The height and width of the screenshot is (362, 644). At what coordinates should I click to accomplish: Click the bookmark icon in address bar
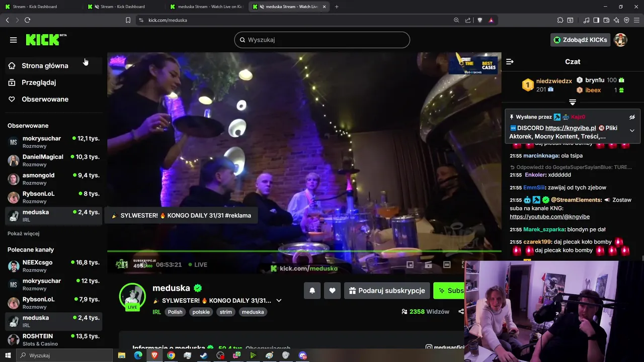[x=128, y=20]
